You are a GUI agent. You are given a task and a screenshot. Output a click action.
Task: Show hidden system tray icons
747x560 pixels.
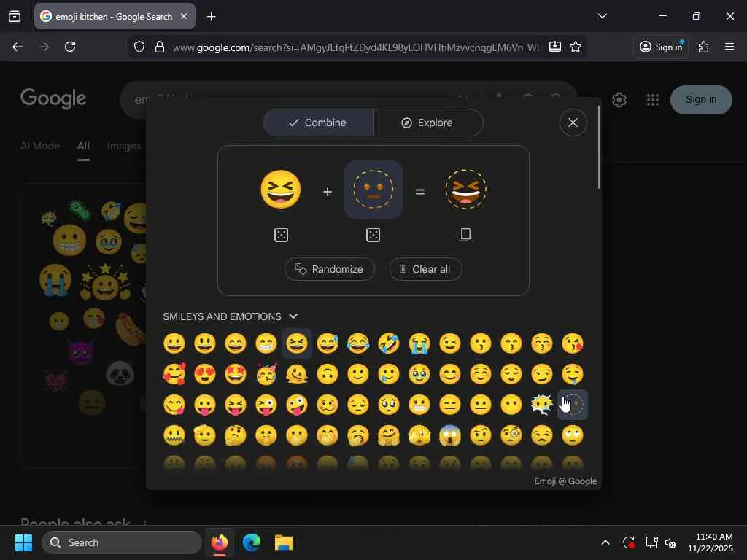point(605,542)
